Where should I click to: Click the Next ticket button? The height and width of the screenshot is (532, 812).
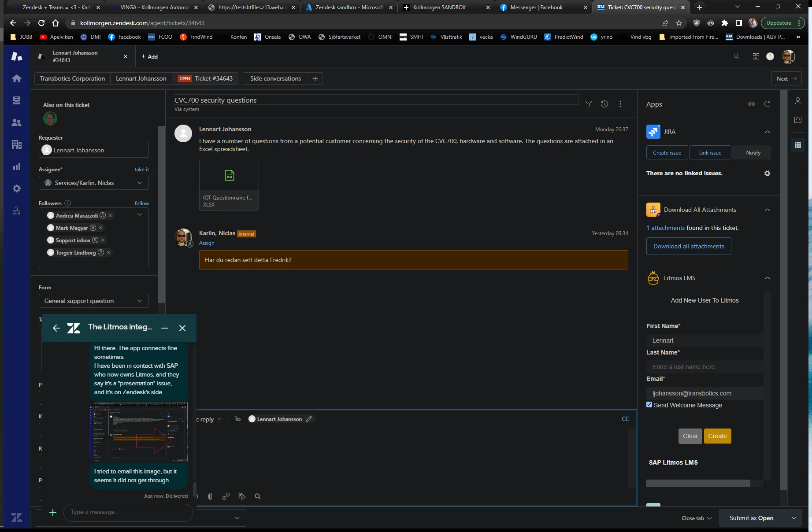[x=786, y=78]
